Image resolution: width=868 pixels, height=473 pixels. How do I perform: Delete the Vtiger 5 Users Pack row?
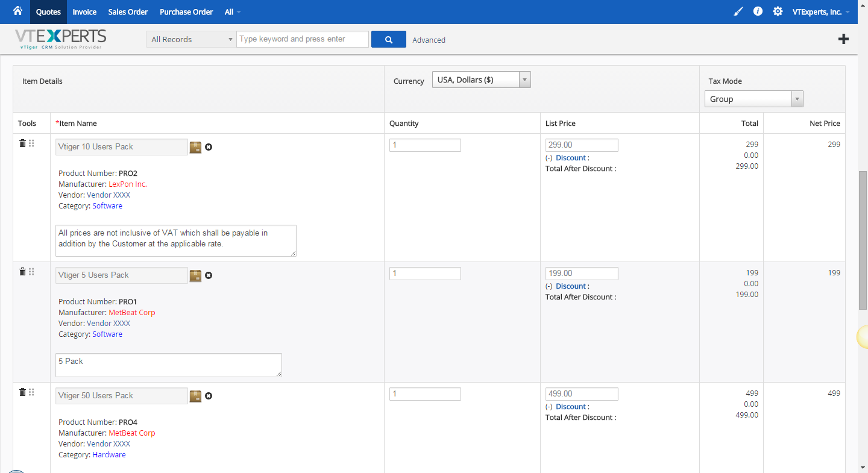22,272
